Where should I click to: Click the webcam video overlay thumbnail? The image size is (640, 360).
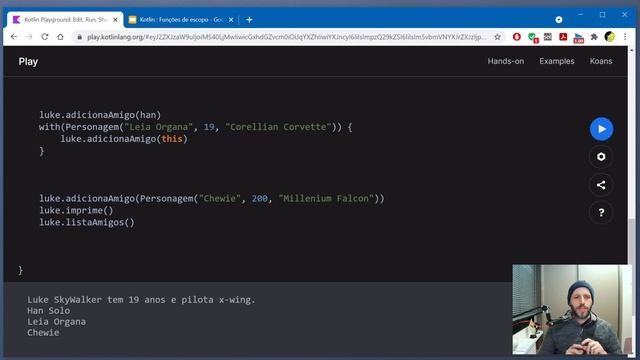pos(572,309)
